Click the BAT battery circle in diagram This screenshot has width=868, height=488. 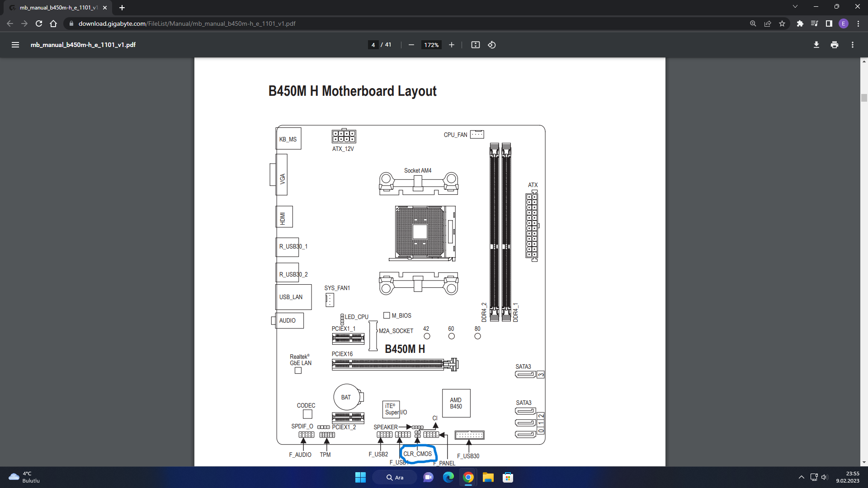[x=346, y=397]
